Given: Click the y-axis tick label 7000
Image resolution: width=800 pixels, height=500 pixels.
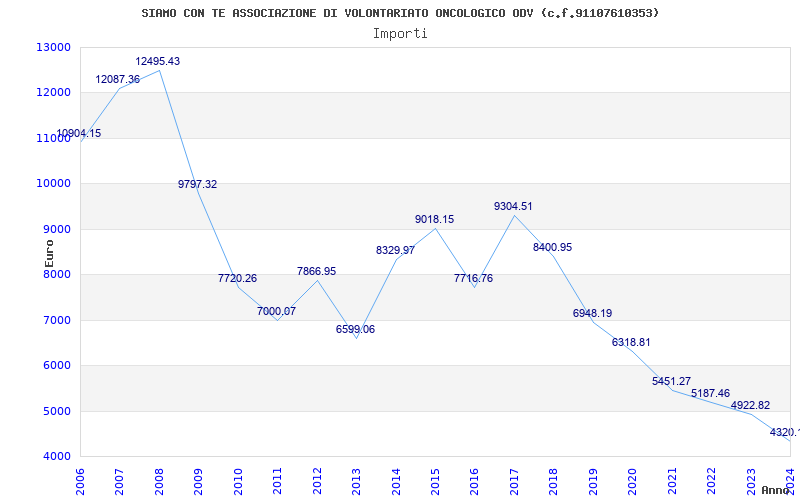Looking at the screenshot, I should (57, 320).
